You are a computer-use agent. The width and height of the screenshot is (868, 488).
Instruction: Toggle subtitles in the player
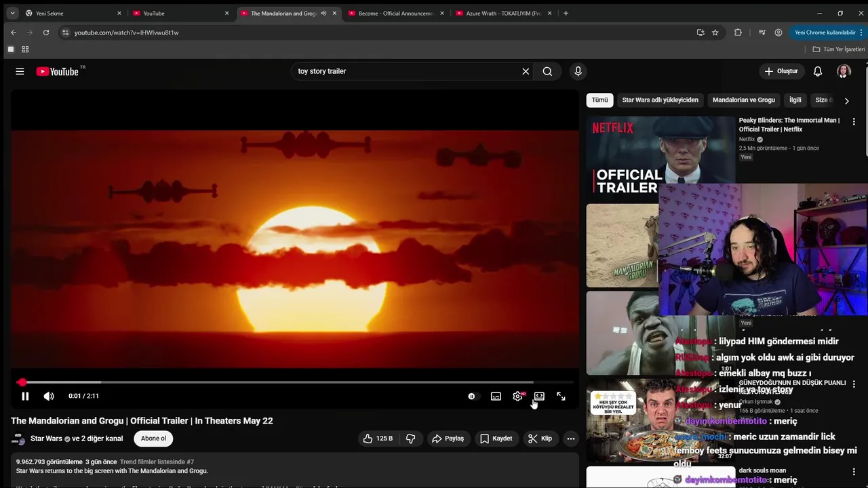(x=496, y=396)
